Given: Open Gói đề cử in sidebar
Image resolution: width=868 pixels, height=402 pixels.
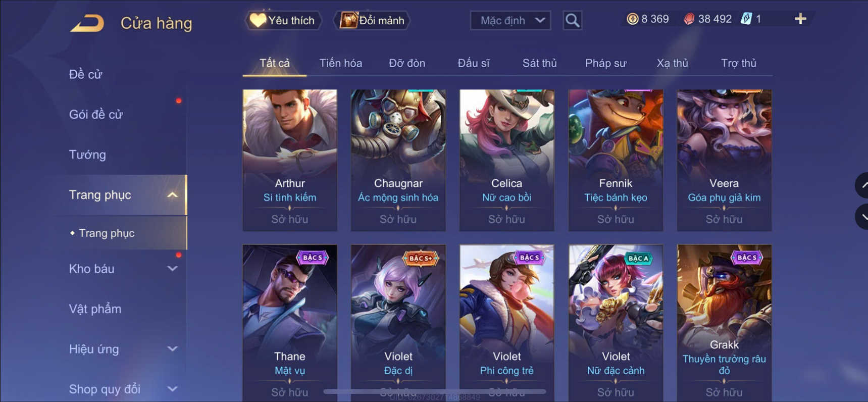Looking at the screenshot, I should click(96, 115).
